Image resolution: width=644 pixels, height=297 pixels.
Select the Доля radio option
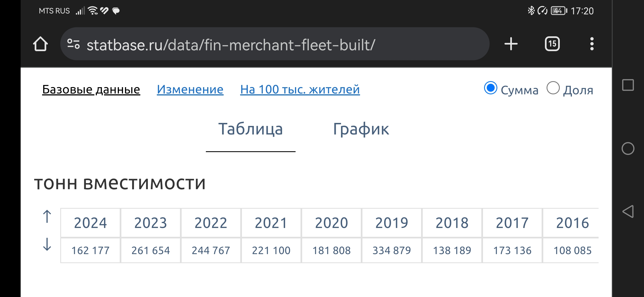(553, 88)
